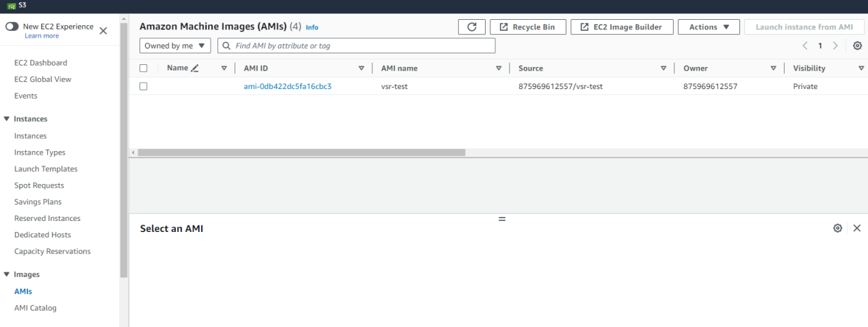Screen dimensions: 868x327
Task: Go to Events in sidebar
Action: tap(26, 96)
